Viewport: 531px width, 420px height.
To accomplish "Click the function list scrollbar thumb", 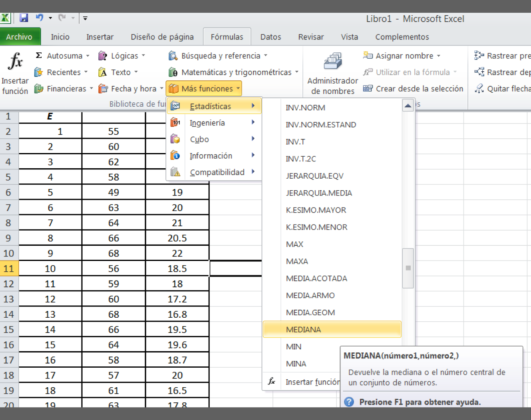I will coord(408,268).
